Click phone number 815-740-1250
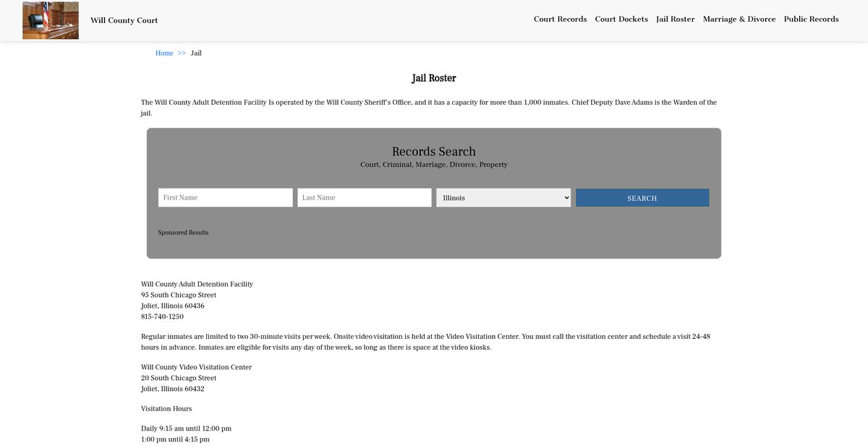Image resolution: width=868 pixels, height=448 pixels. (162, 316)
